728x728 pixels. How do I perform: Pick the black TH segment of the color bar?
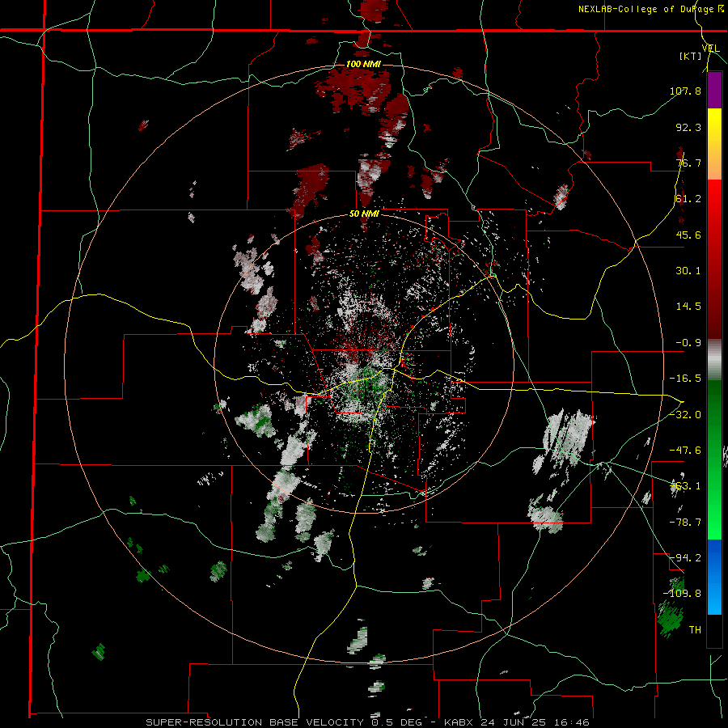[714, 630]
